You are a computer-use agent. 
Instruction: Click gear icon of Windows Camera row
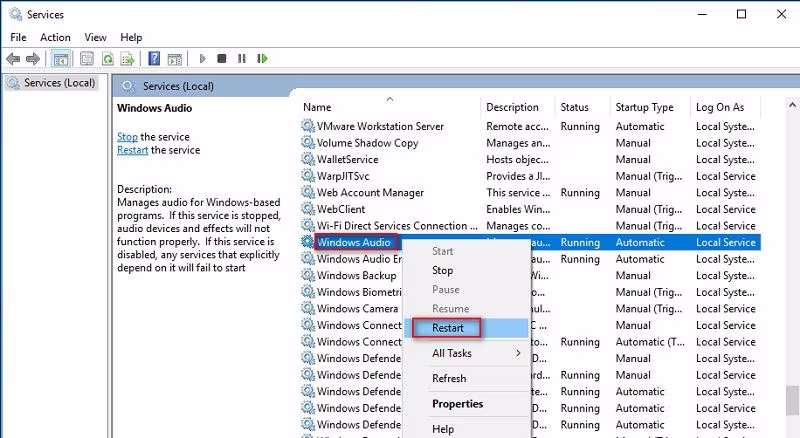(308, 308)
